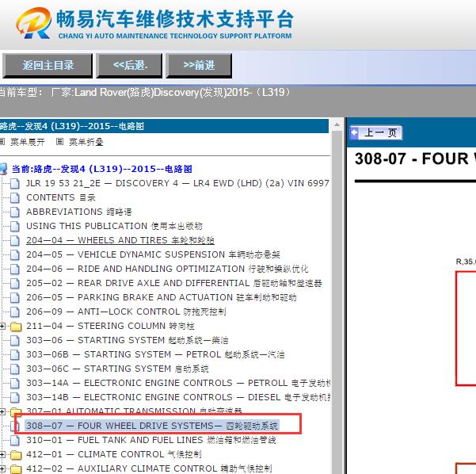Click page icon beside 204-04 WHEELS AND TIRES
This screenshot has height=474, width=476.
click(x=15, y=241)
